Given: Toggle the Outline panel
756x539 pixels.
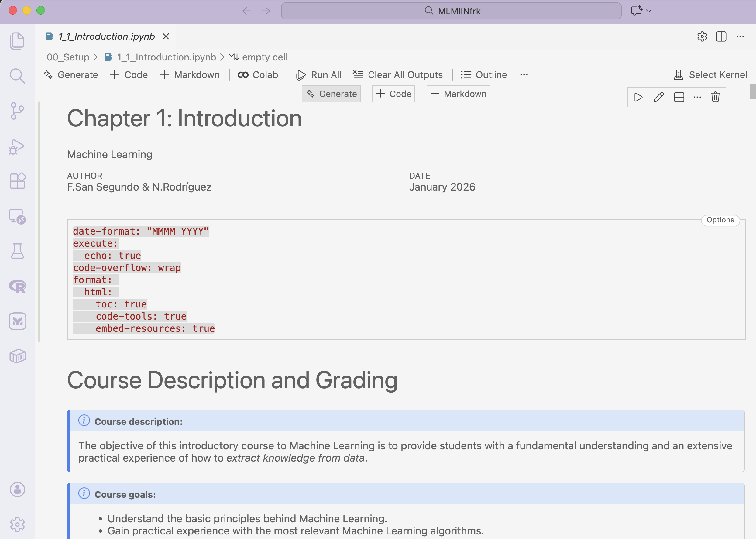Looking at the screenshot, I should pos(484,75).
